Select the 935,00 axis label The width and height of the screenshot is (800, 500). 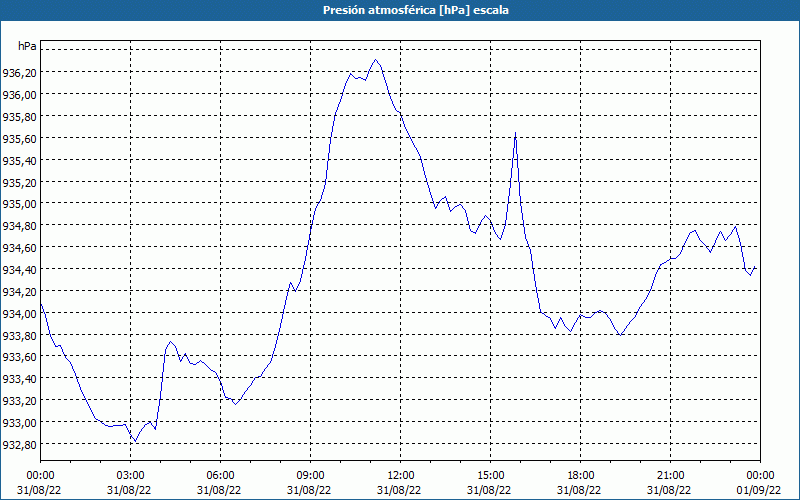point(19,205)
